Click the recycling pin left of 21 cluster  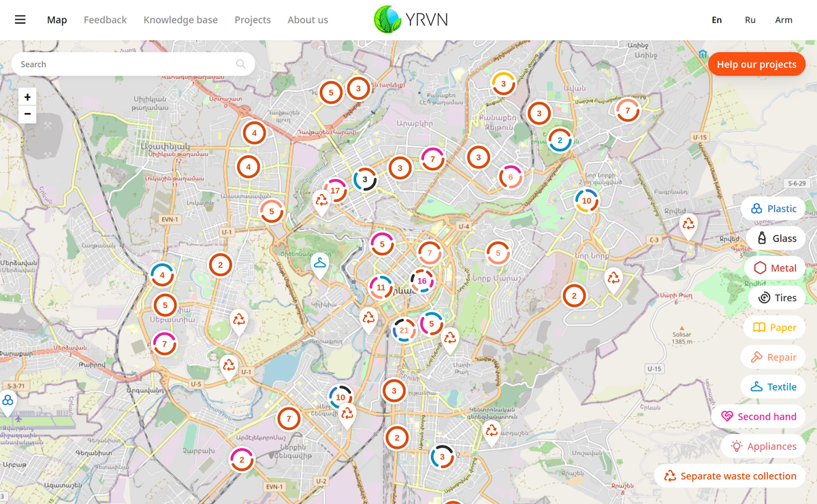point(368,319)
